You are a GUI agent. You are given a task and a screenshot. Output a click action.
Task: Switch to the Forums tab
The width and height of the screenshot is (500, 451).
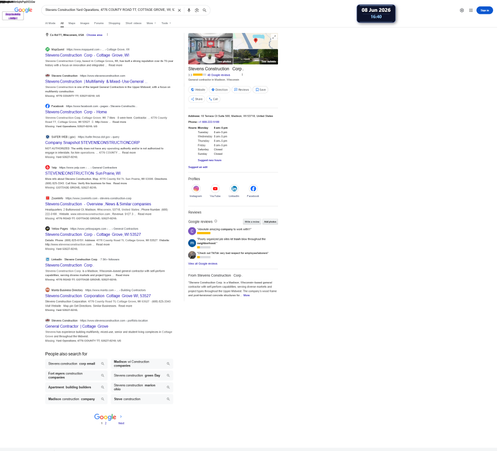pyautogui.click(x=99, y=23)
